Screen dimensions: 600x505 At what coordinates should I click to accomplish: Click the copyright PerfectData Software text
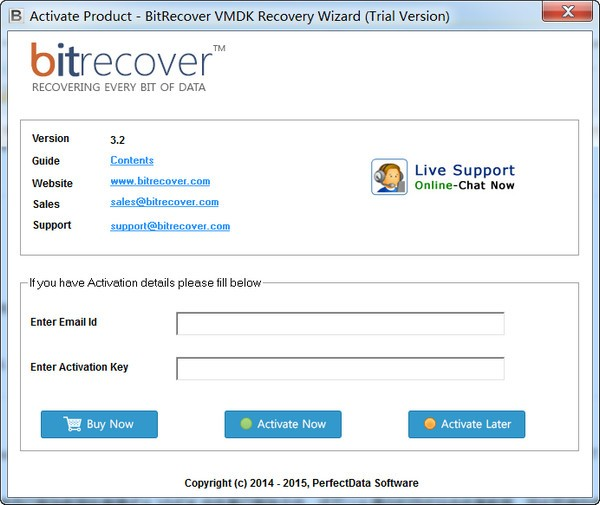tap(302, 483)
